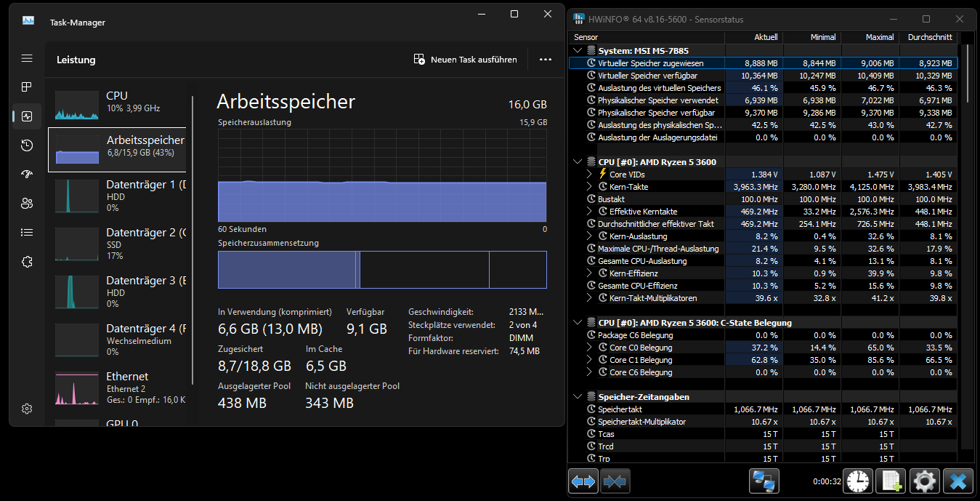
Task: Click HWiNFO log file document icon
Action: click(891, 481)
